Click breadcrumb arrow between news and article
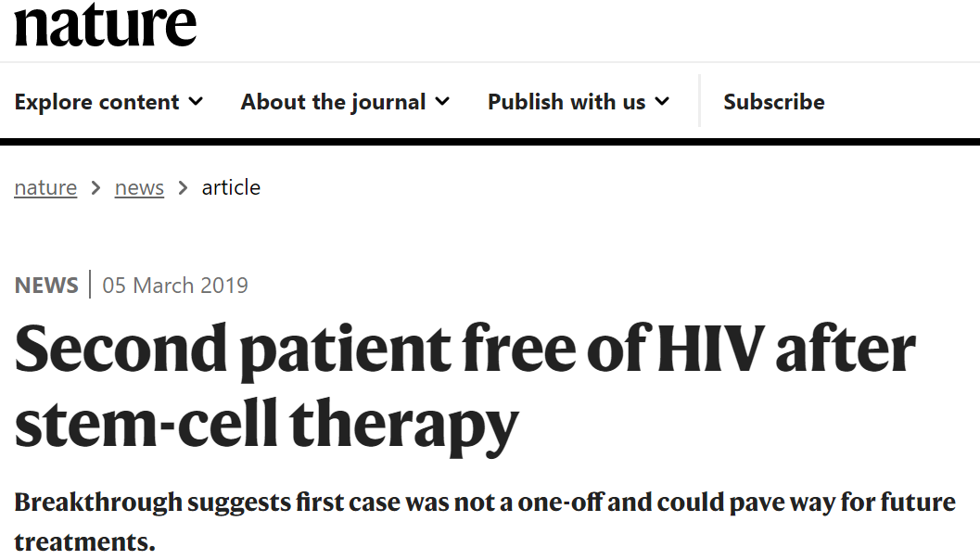This screenshot has width=980, height=560. tap(183, 188)
